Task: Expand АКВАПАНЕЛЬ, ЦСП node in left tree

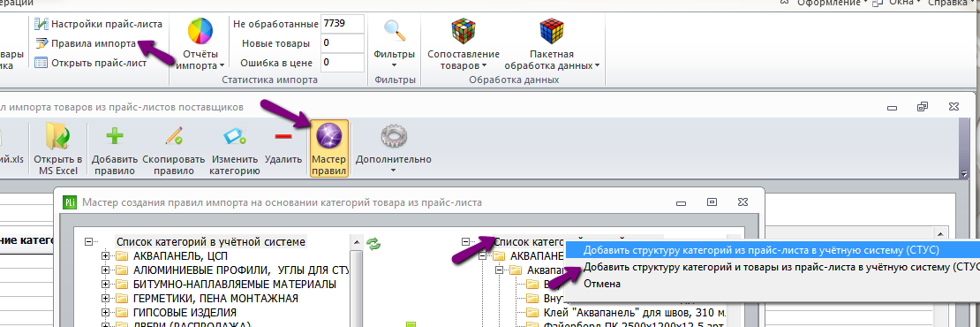Action: (x=105, y=255)
